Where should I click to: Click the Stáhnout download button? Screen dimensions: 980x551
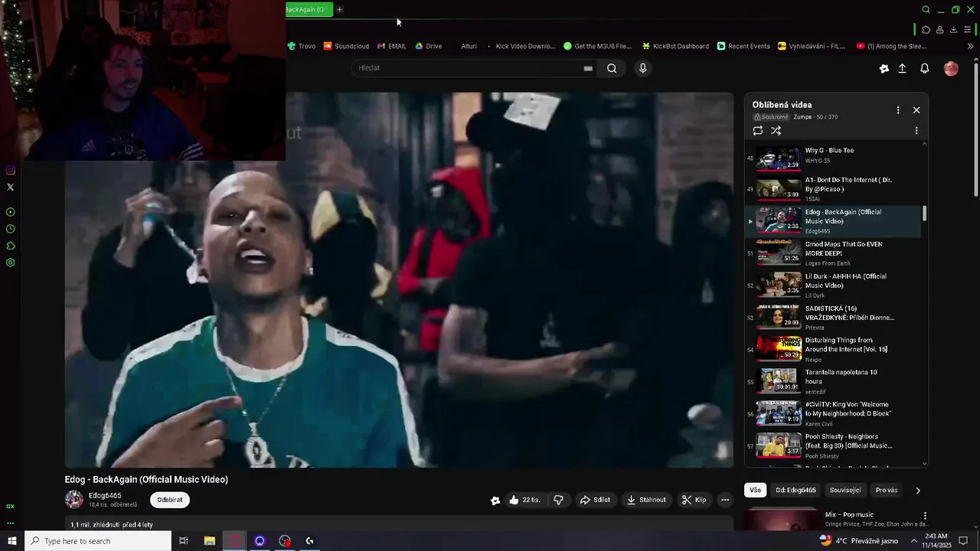pos(646,500)
